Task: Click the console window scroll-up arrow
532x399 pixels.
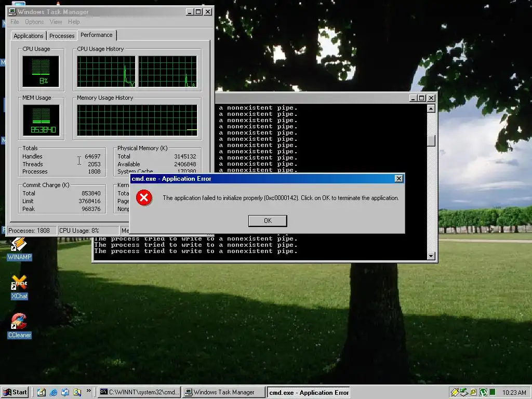Action: point(431,109)
